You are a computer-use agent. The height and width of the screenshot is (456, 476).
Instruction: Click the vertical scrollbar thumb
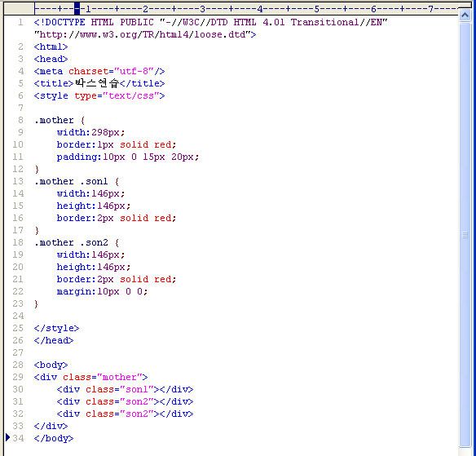pyautogui.click(x=465, y=235)
